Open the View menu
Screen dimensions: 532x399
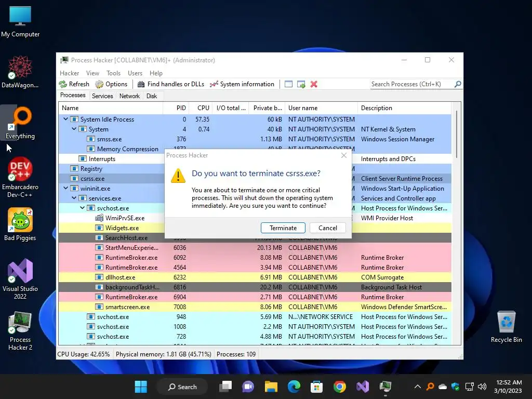pos(92,73)
